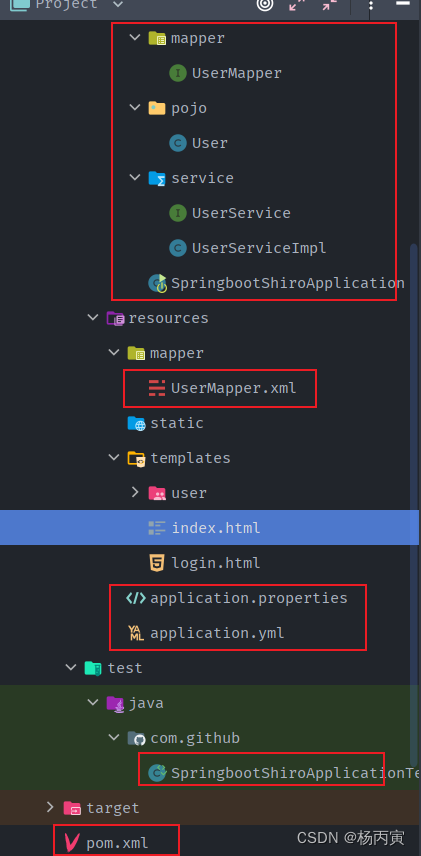Screen dimensions: 421x856
Task: Collapse the resources folder
Action: pyautogui.click(x=93, y=318)
